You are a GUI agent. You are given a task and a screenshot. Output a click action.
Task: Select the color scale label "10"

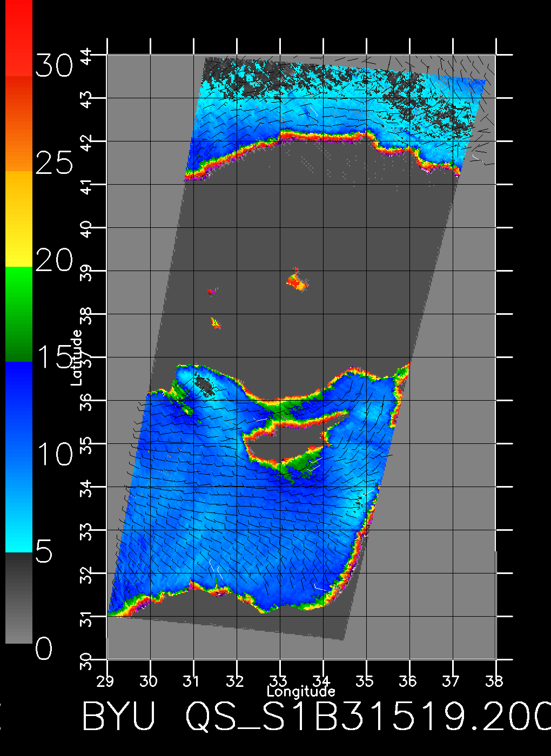tap(56, 454)
